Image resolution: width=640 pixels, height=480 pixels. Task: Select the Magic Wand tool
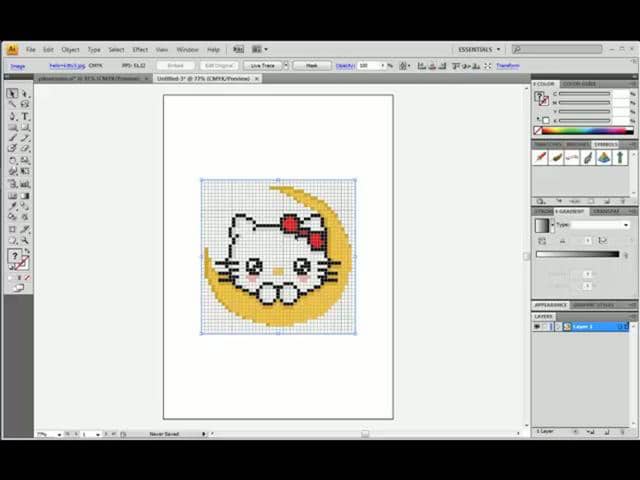point(12,104)
